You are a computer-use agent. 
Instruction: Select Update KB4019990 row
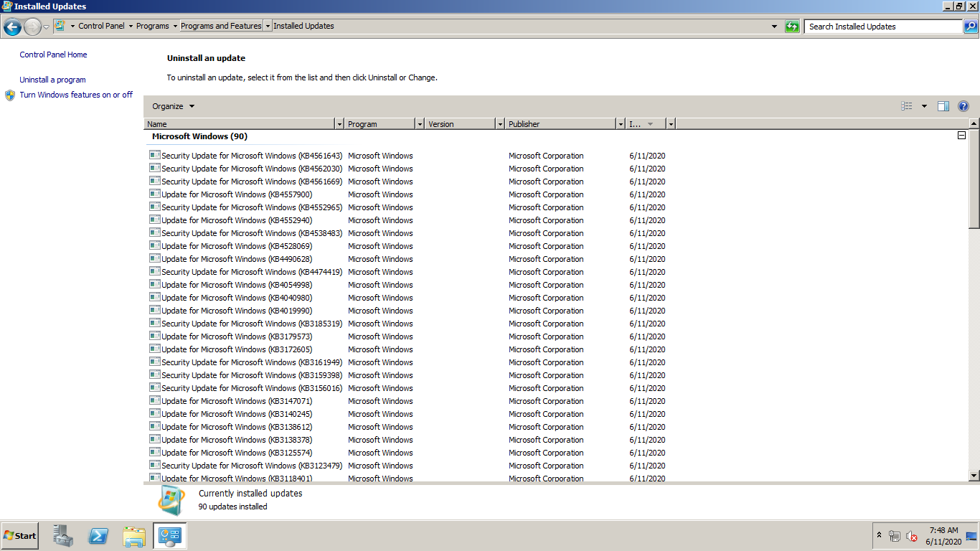click(407, 311)
